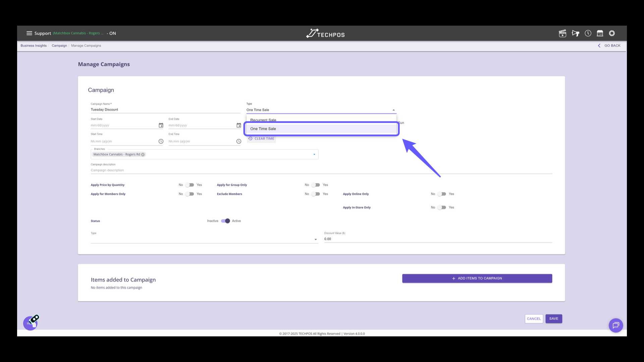Image resolution: width=644 pixels, height=362 pixels.
Task: Click the clock icon in header
Action: pyautogui.click(x=588, y=33)
